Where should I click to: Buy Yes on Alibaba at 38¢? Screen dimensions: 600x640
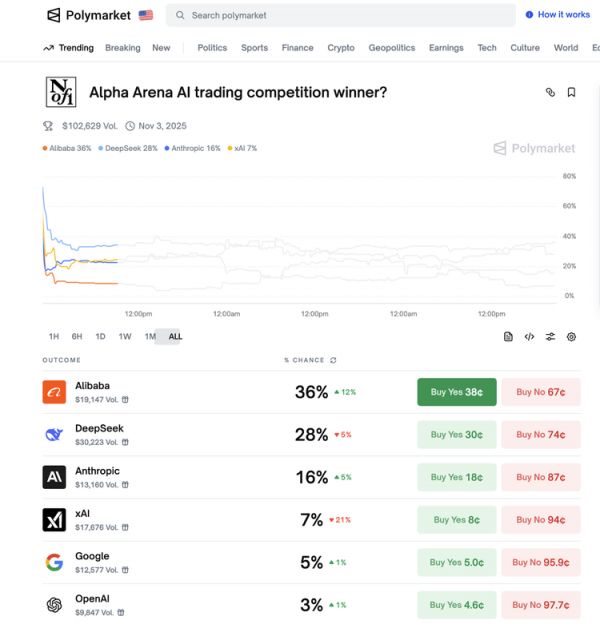(456, 392)
